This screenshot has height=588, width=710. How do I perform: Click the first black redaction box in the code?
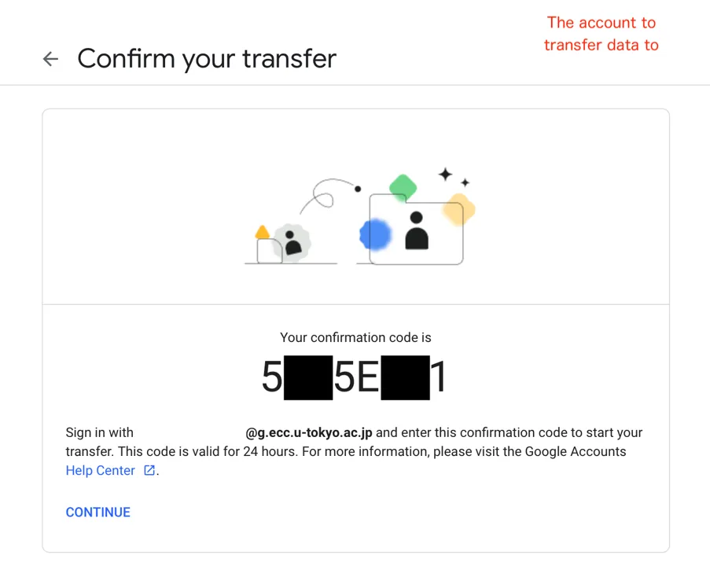pyautogui.click(x=308, y=379)
